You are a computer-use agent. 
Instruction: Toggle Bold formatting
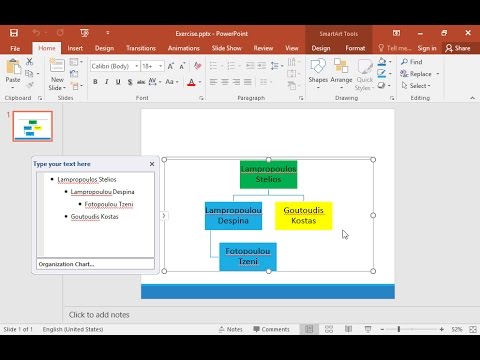pyautogui.click(x=95, y=82)
